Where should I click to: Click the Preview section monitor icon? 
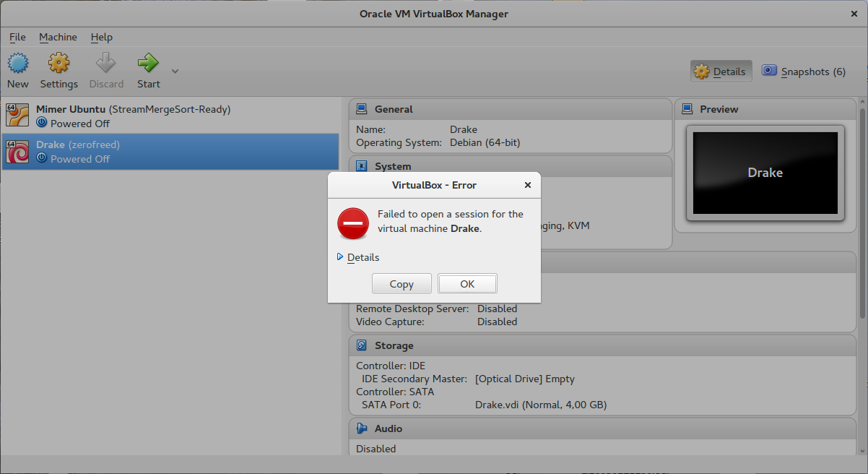(687, 109)
